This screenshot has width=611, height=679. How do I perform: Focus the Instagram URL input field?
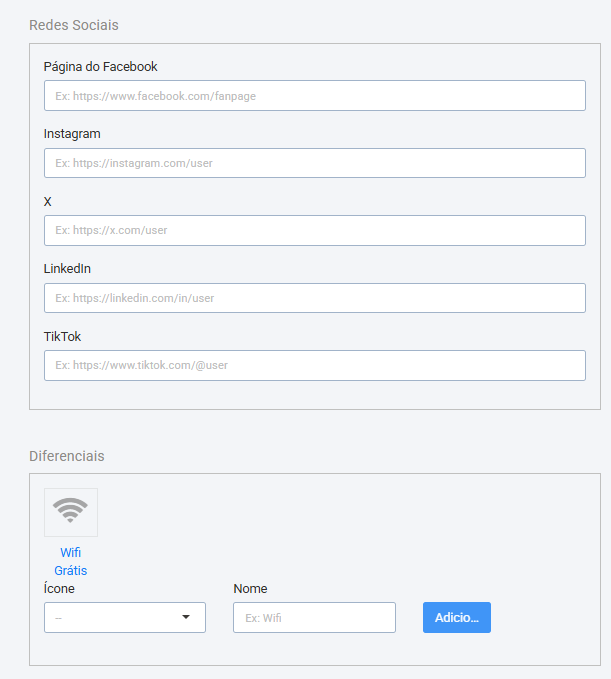[315, 163]
